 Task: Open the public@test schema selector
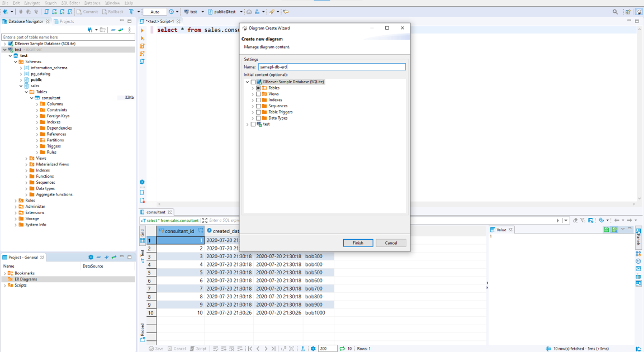[x=225, y=12]
